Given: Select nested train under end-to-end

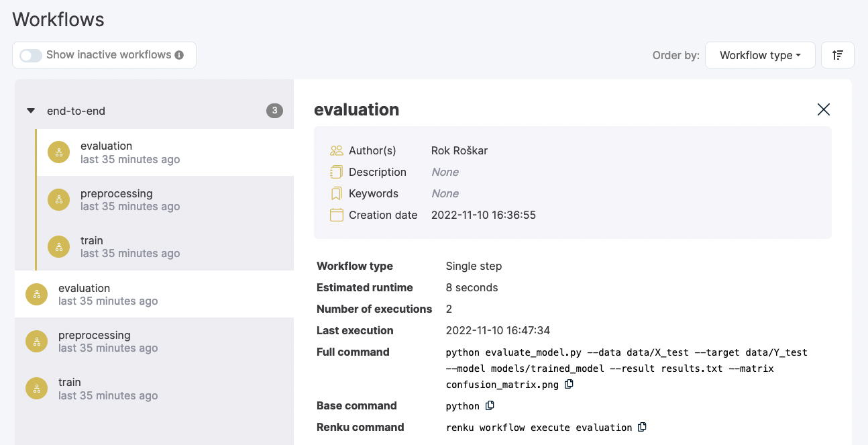Looking at the screenshot, I should (165, 246).
